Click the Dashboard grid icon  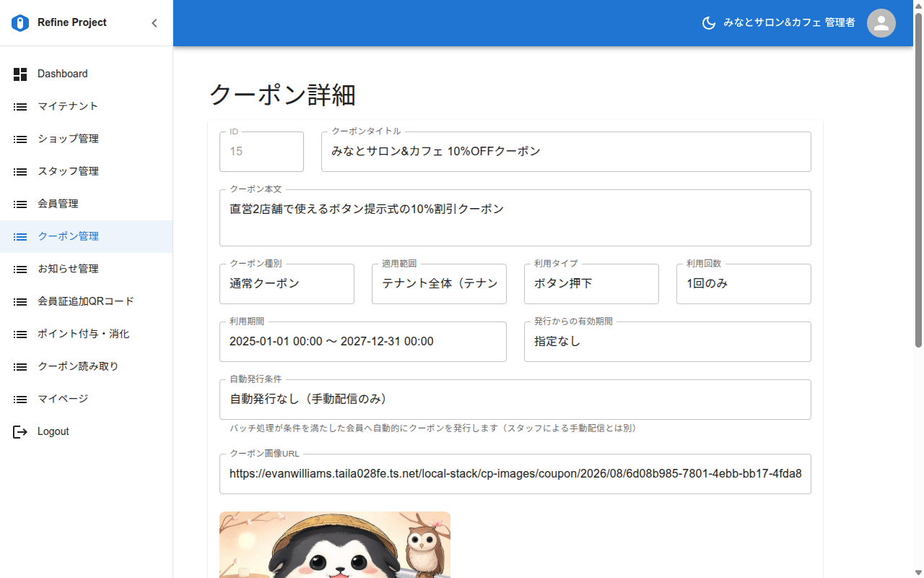pyautogui.click(x=20, y=74)
